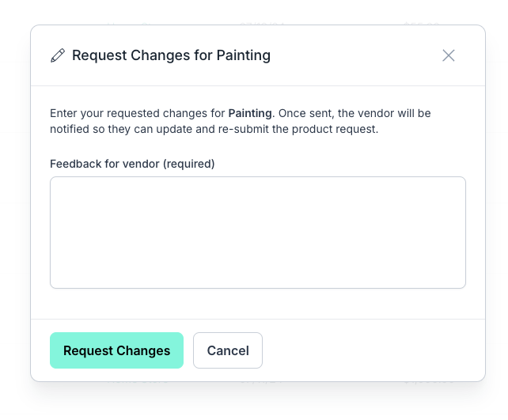This screenshot has width=508, height=420.
Task: Submit feedback with the Request Changes button
Action: pos(116,350)
